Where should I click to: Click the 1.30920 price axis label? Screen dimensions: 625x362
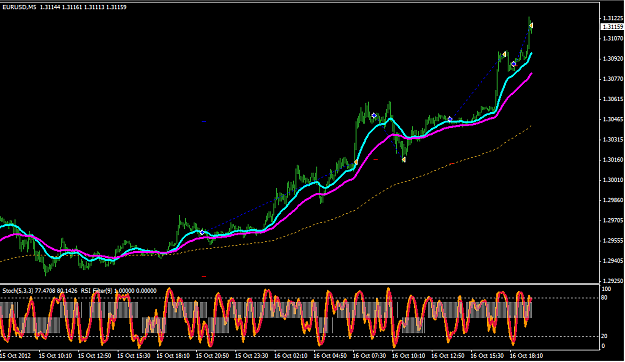tap(613, 59)
